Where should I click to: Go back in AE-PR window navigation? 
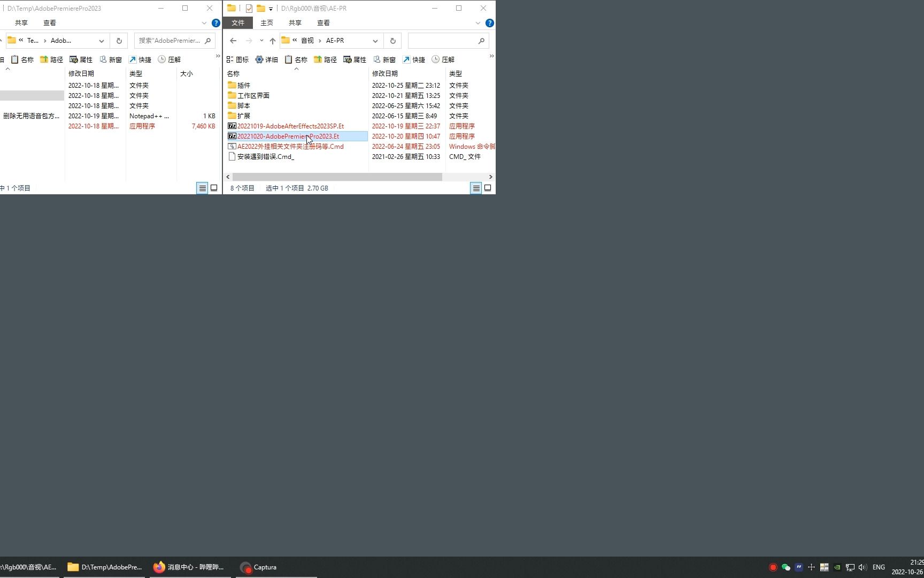[x=233, y=41]
